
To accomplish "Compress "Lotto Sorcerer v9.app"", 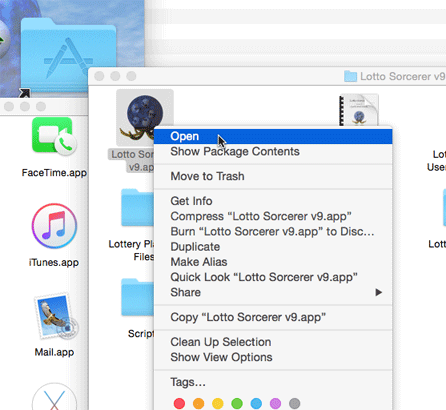I will point(273,216).
